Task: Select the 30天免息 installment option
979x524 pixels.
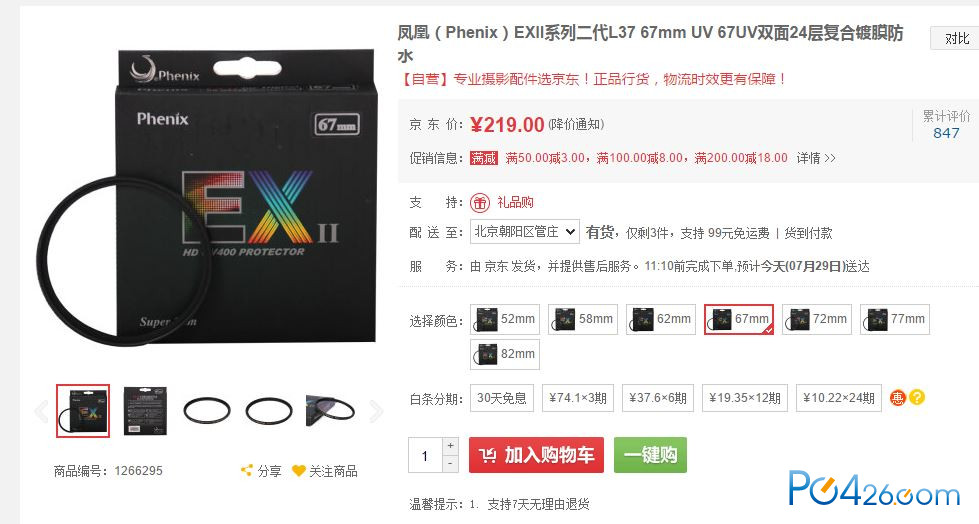Action: click(502, 398)
